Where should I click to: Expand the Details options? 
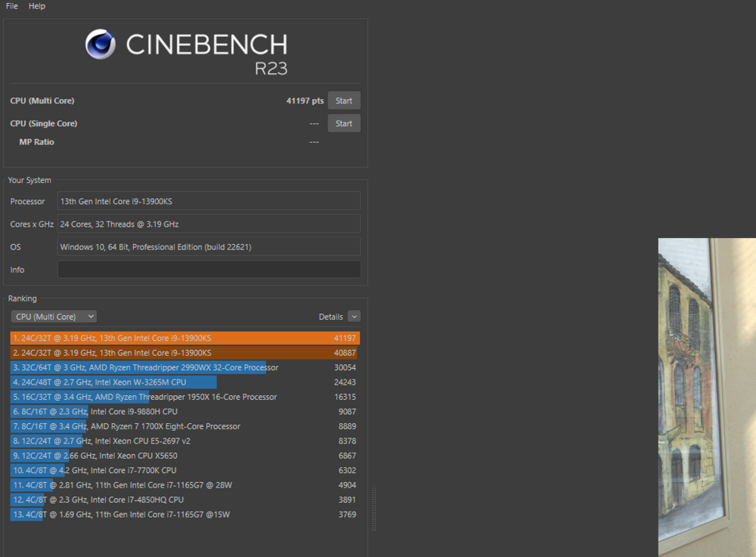pyautogui.click(x=333, y=317)
